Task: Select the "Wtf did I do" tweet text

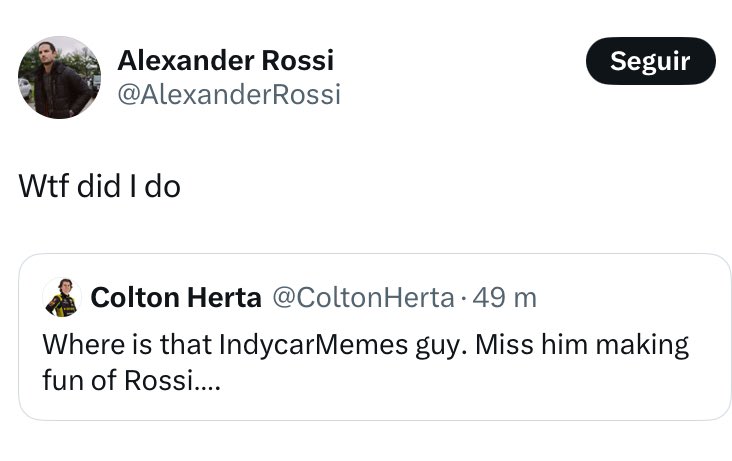Action: [x=99, y=186]
